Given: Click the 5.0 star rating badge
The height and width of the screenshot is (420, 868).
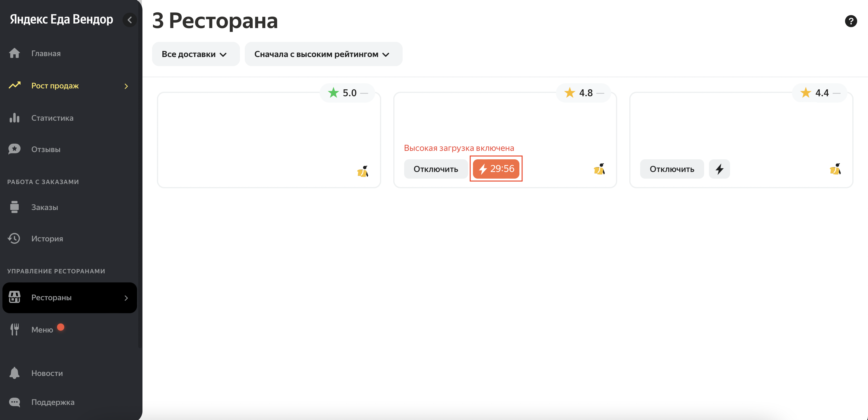Looking at the screenshot, I should pyautogui.click(x=347, y=93).
